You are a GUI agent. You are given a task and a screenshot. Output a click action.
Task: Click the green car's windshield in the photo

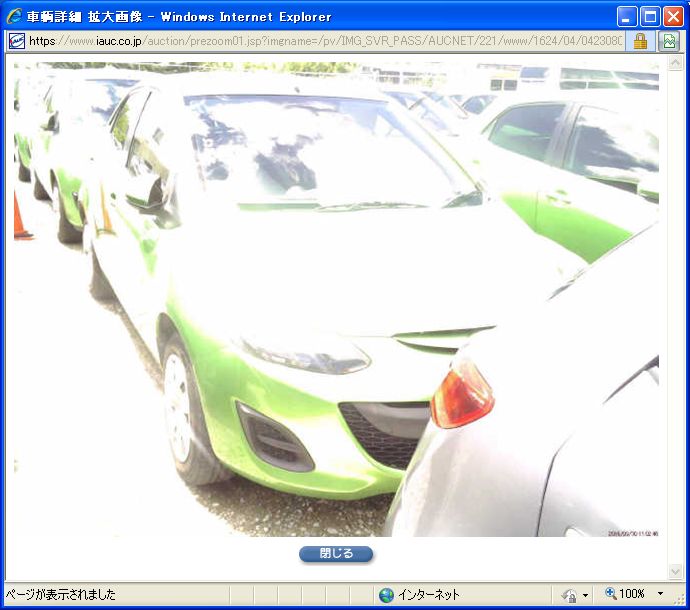tap(320, 150)
